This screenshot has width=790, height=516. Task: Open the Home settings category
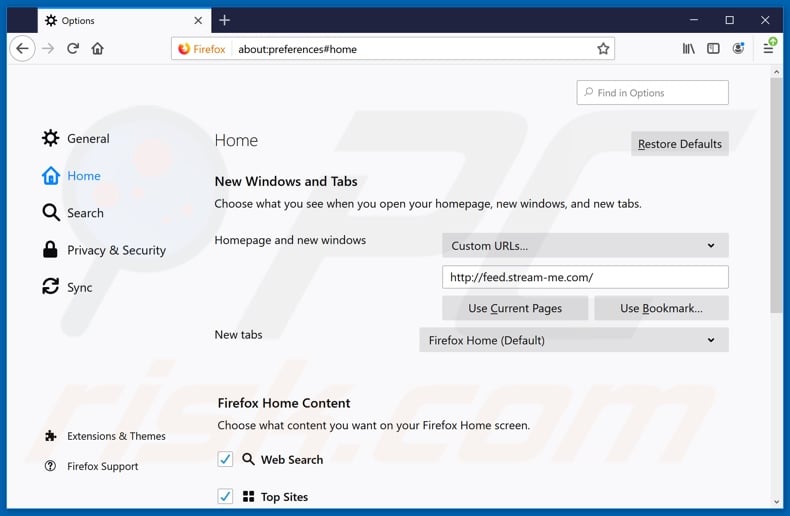point(72,175)
